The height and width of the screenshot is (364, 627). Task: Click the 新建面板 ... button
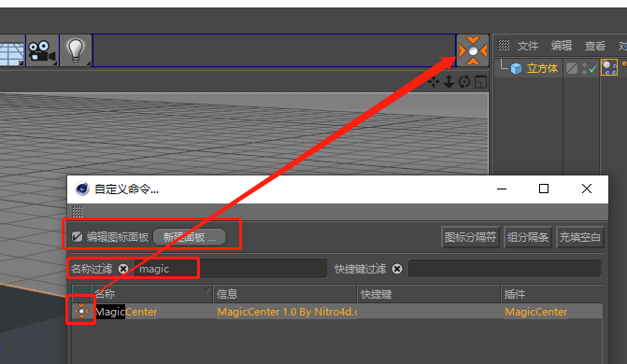[x=190, y=237]
